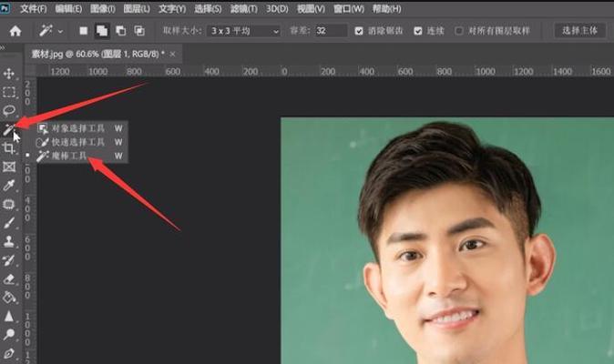Select the Clone Stamp tool

(9, 241)
